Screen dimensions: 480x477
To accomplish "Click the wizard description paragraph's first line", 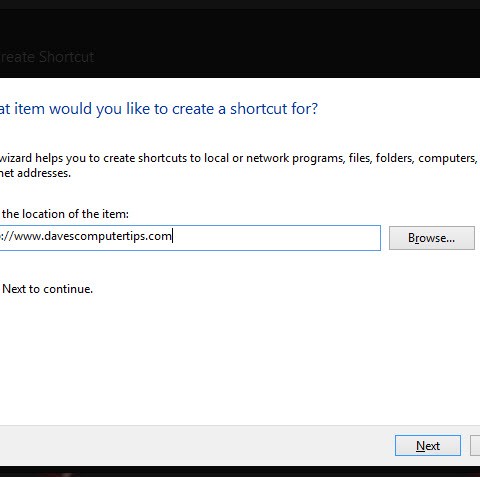I will click(239, 158).
